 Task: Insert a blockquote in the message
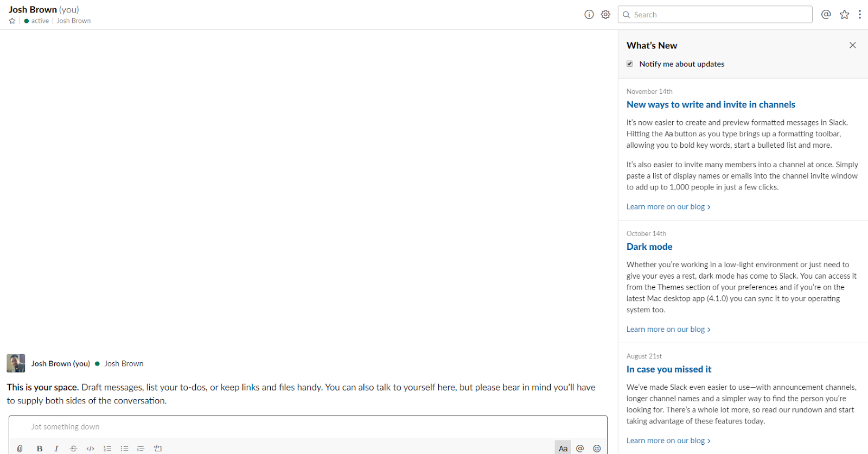[141, 449]
